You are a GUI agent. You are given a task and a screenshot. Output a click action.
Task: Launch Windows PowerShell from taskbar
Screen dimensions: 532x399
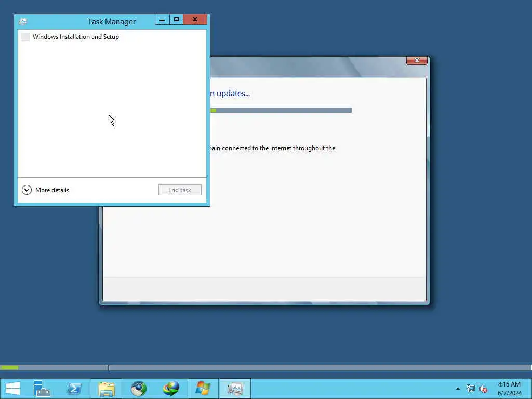74,389
